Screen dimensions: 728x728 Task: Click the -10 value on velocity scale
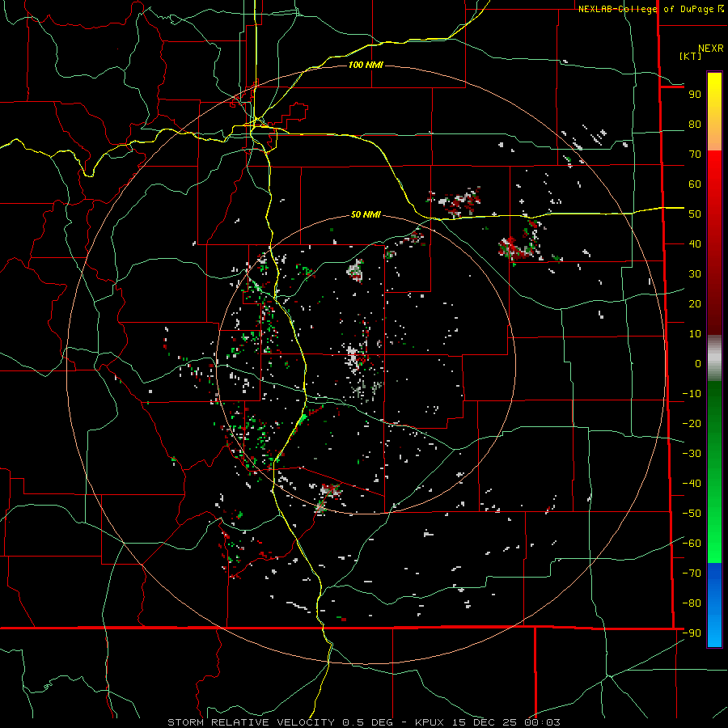pos(692,394)
